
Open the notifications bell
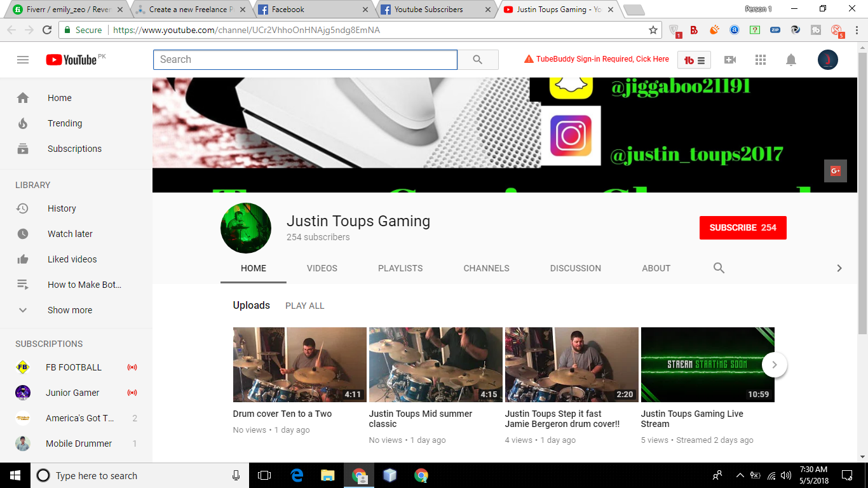[x=790, y=60]
